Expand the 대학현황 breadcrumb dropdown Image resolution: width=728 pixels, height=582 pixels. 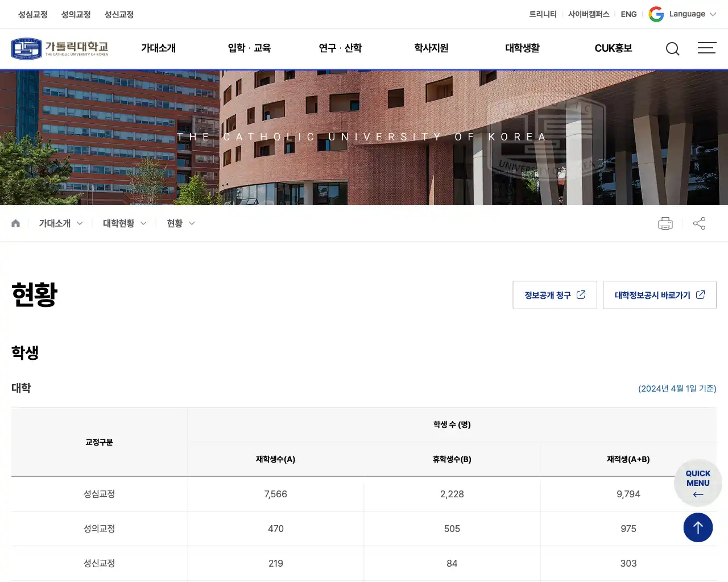(x=125, y=223)
